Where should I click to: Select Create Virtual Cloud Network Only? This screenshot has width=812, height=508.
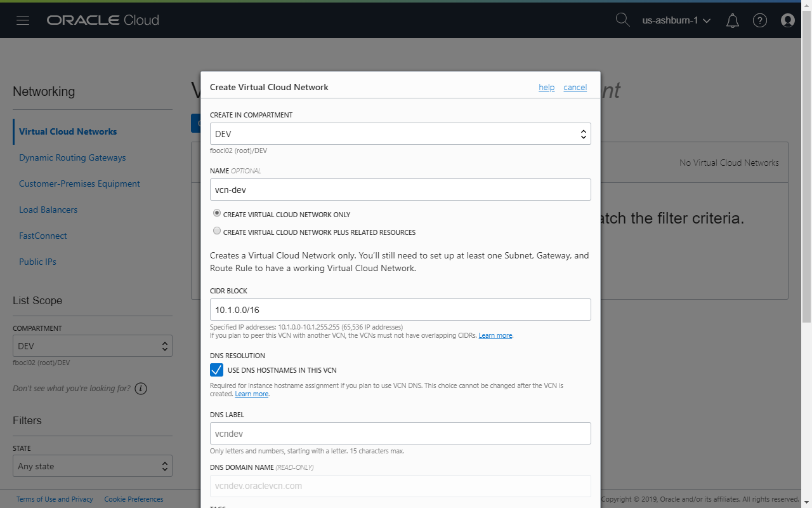(216, 213)
